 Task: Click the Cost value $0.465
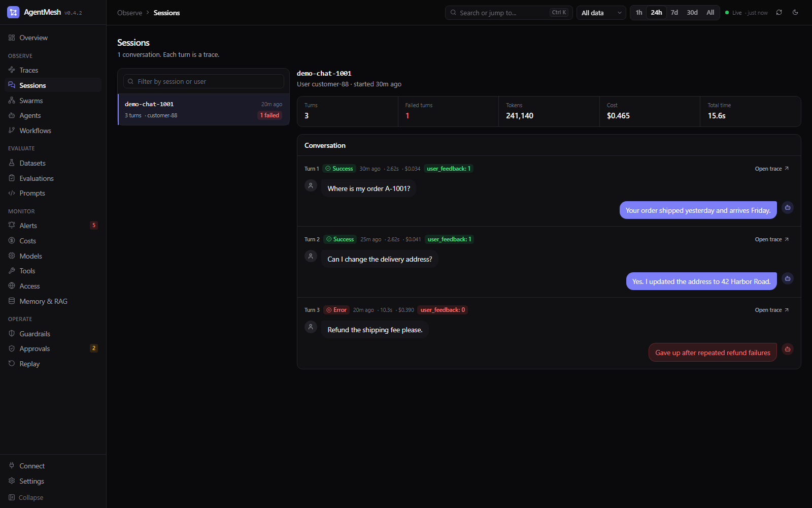[618, 116]
